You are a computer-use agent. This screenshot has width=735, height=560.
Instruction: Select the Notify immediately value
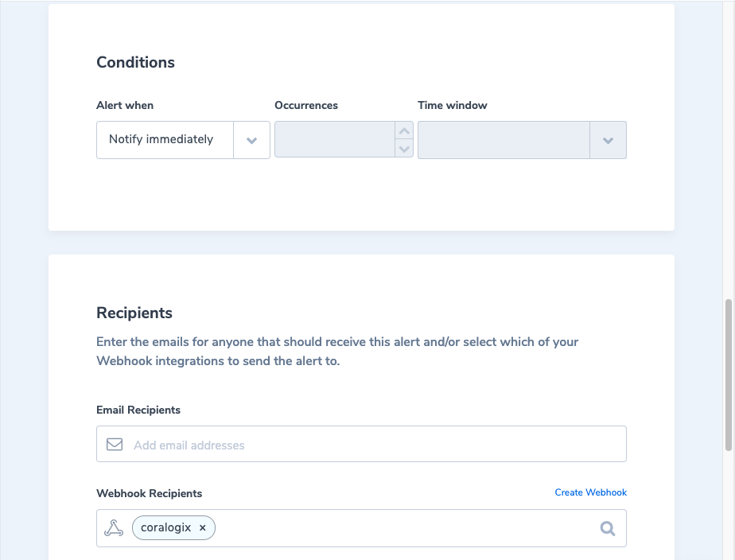click(161, 140)
